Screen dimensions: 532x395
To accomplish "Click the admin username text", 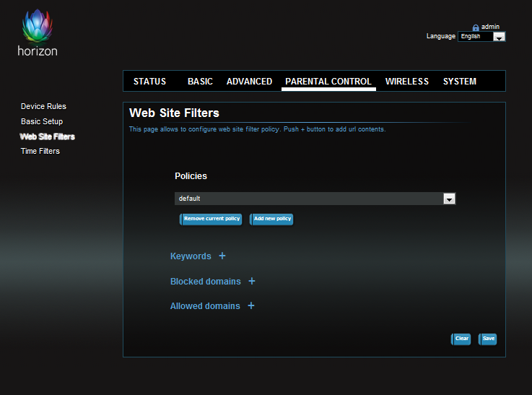I will 490,27.
